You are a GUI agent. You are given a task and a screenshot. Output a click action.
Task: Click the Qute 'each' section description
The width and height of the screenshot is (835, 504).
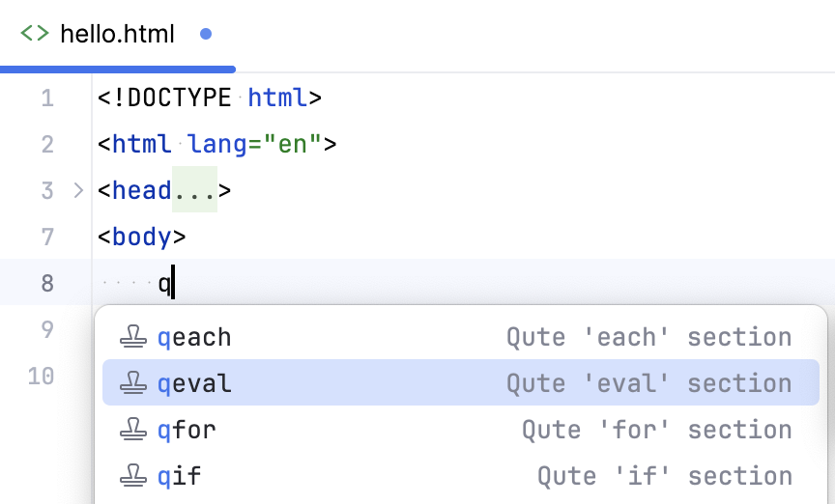(648, 337)
